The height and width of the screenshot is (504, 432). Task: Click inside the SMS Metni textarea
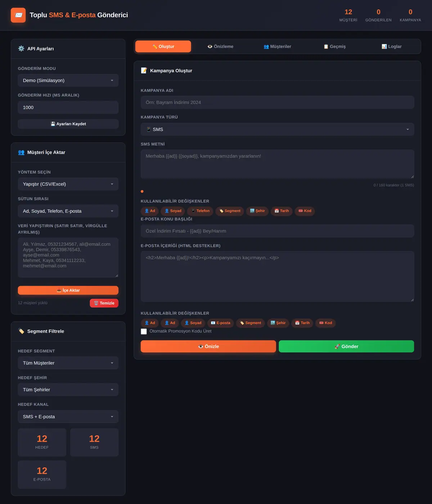277,164
